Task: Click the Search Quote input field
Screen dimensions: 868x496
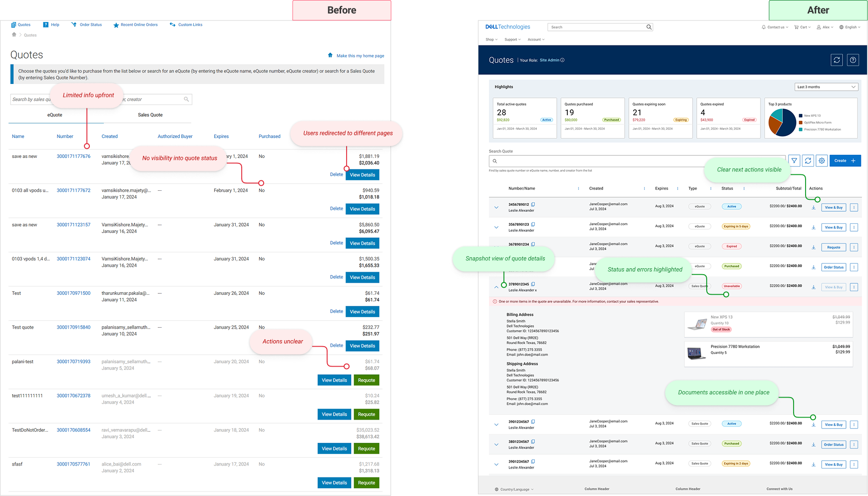Action: coord(637,161)
